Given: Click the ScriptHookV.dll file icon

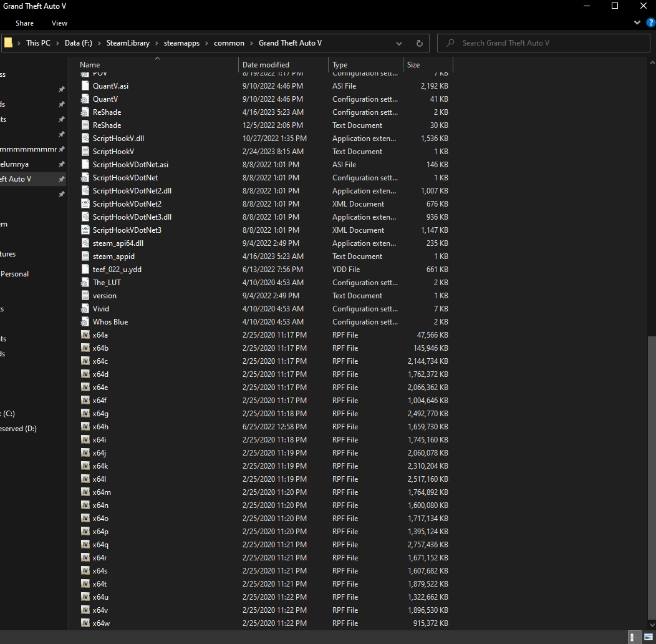Looking at the screenshot, I should (86, 139).
